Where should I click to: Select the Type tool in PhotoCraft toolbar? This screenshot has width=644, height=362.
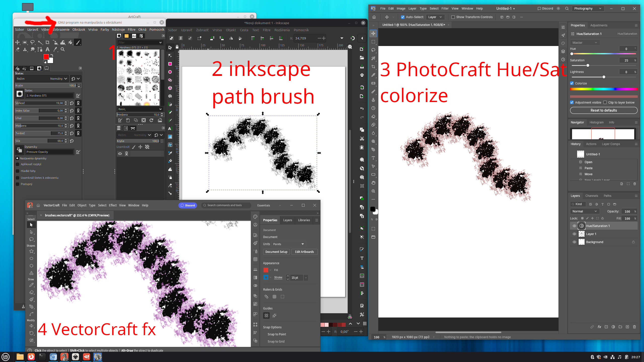373,158
